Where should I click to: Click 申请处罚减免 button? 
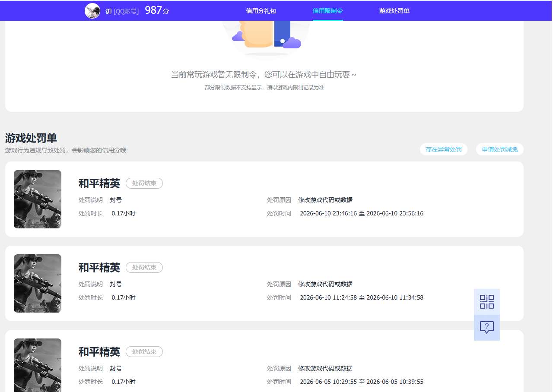click(500, 149)
